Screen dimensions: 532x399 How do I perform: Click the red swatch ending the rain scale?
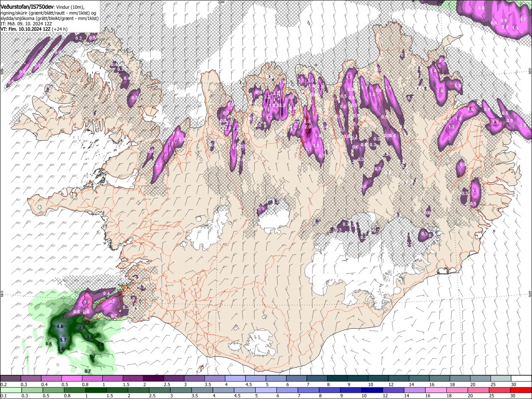point(520,390)
